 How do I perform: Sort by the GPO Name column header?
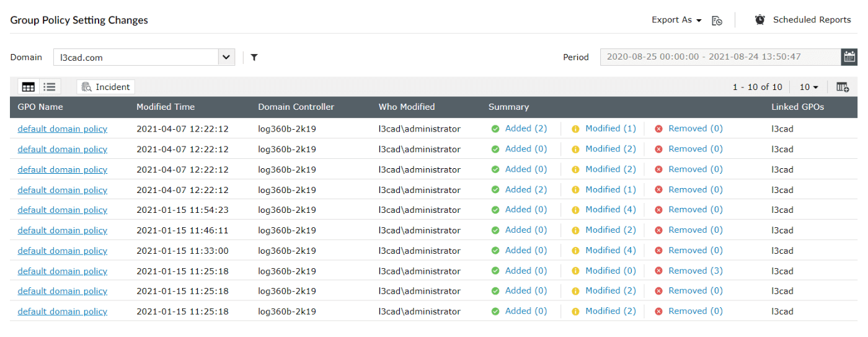pos(40,107)
